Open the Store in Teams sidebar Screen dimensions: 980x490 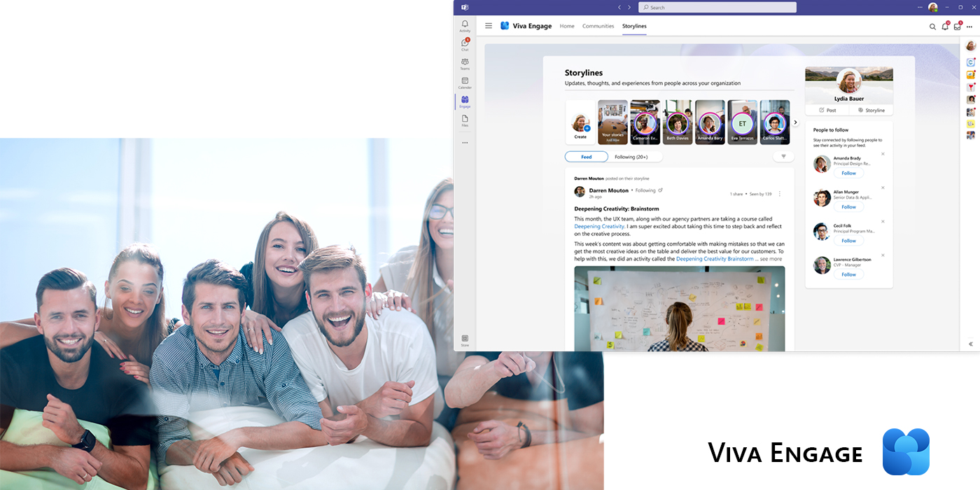465,340
